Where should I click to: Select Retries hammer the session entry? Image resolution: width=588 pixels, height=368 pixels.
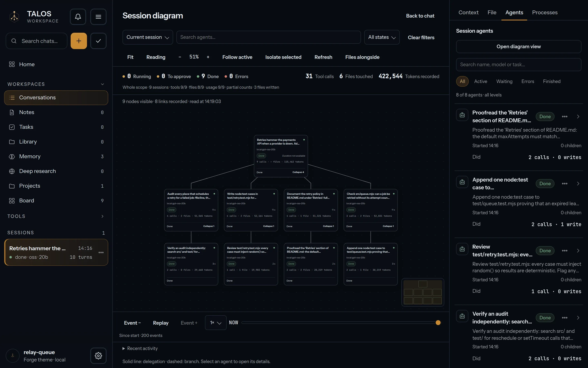(56, 252)
